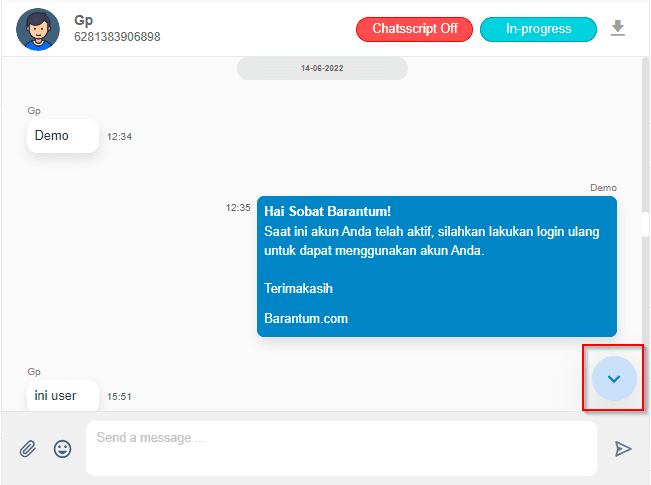The image size is (651, 485).
Task: Click the Gp contact avatar
Action: coord(38,29)
